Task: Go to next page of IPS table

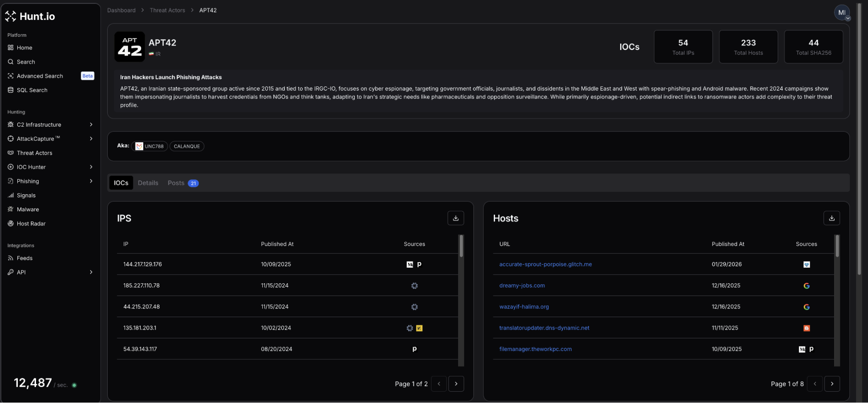Action: click(455, 384)
